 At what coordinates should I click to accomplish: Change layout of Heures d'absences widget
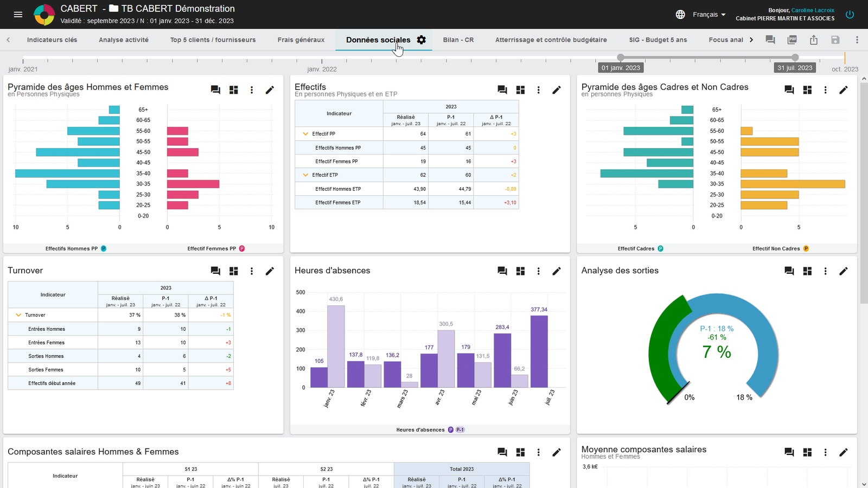click(520, 271)
